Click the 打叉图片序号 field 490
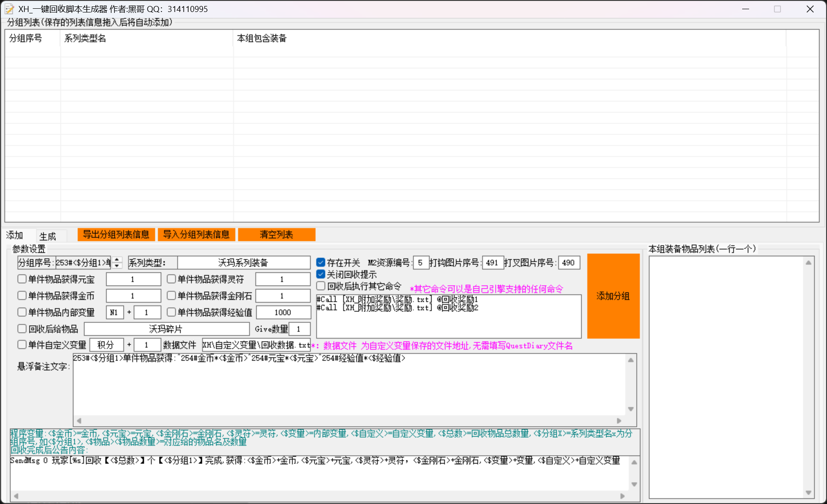This screenshot has width=827, height=504. (568, 263)
